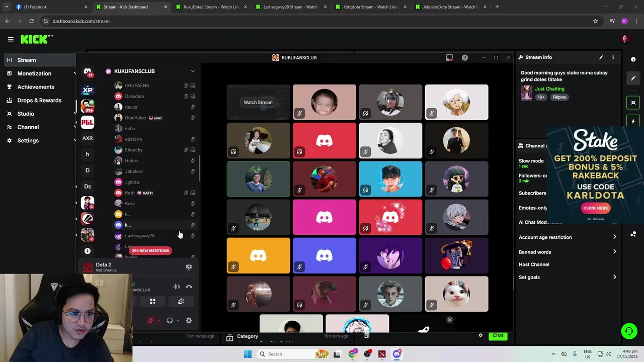Viewport: 644px width, 362px height.
Task: Open chat settings gear near Chat button
Action: tap(480, 335)
